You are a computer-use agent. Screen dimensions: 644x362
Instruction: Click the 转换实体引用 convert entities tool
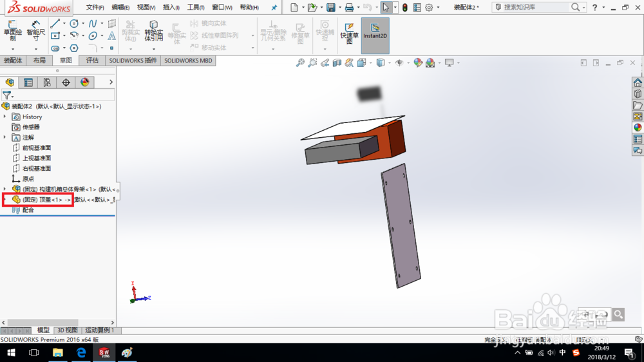(154, 31)
